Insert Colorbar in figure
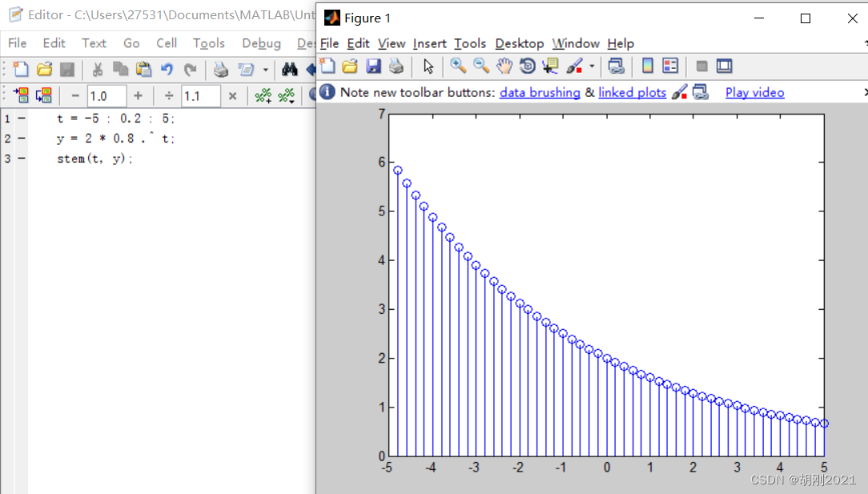Screen dimensions: 868x494 coord(647,66)
